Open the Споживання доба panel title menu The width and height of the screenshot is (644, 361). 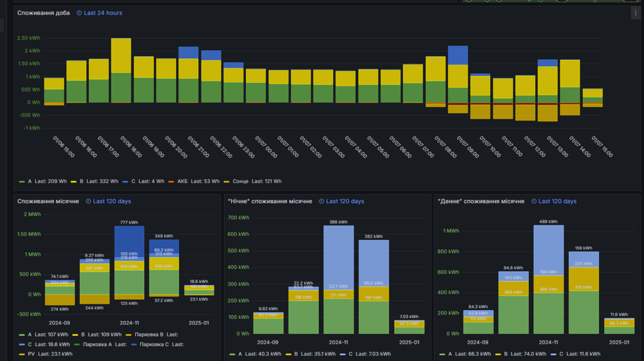tap(44, 13)
